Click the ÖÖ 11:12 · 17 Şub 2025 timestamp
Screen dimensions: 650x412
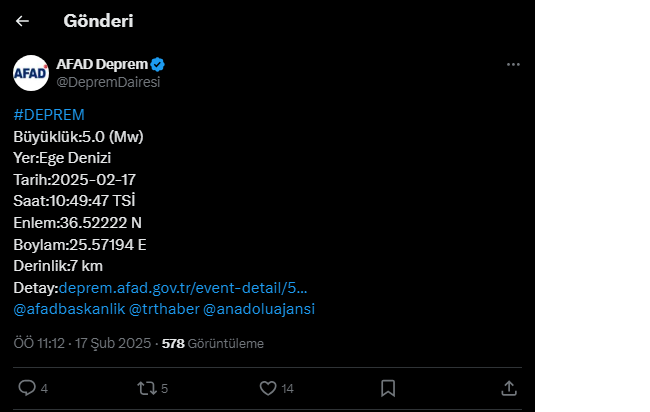click(82, 344)
